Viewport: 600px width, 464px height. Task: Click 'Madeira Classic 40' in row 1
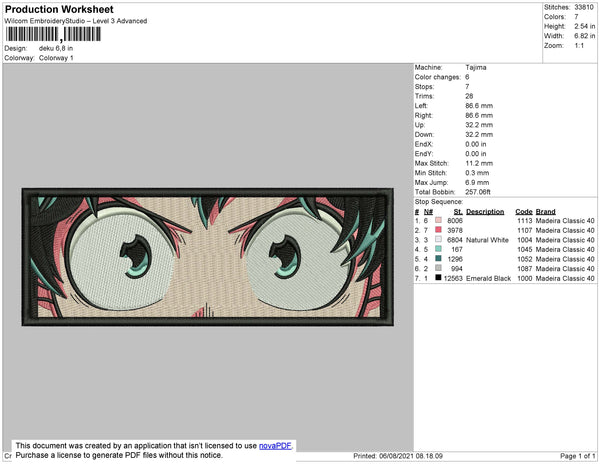(x=565, y=221)
